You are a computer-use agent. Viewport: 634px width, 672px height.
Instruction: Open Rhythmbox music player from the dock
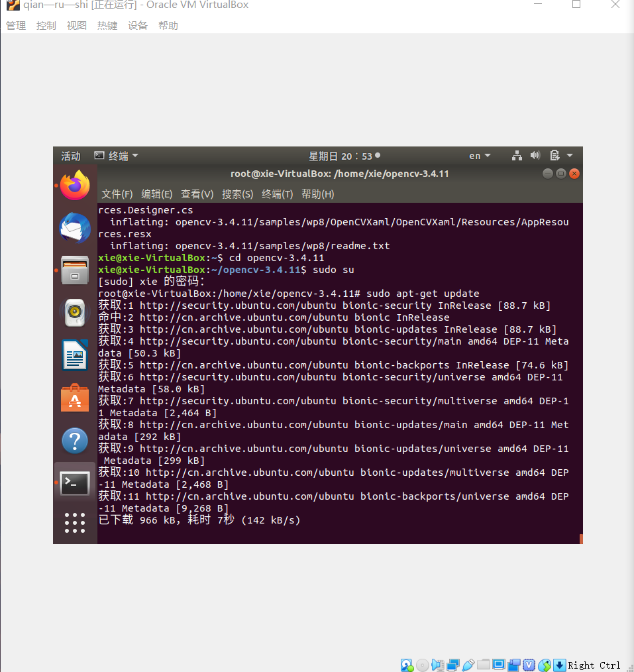coord(75,313)
